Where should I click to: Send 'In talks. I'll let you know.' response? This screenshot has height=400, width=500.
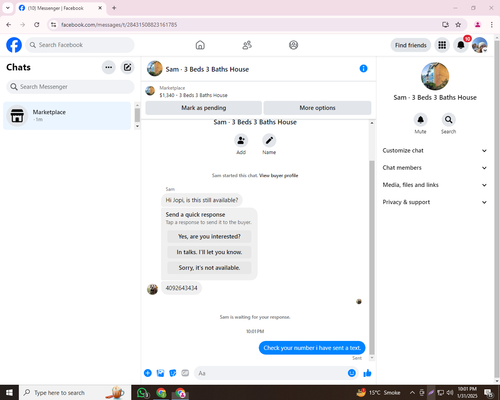(209, 252)
